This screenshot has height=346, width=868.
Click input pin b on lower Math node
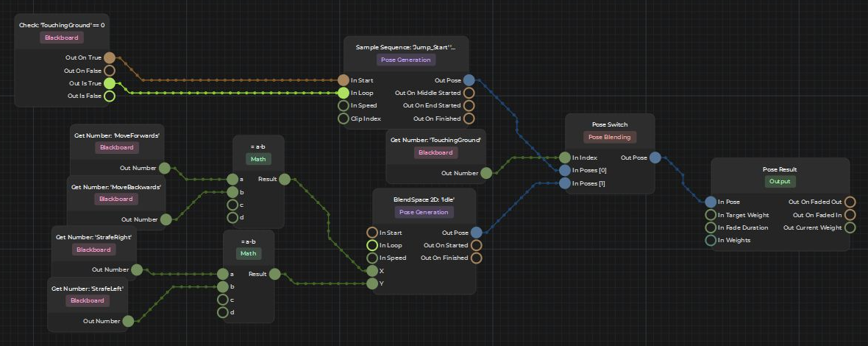223,287
